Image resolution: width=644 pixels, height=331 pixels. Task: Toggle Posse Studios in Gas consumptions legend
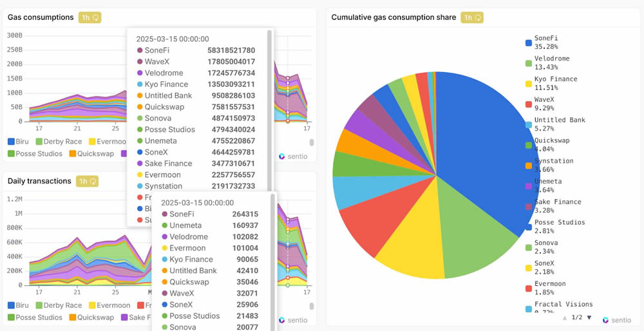(35, 154)
